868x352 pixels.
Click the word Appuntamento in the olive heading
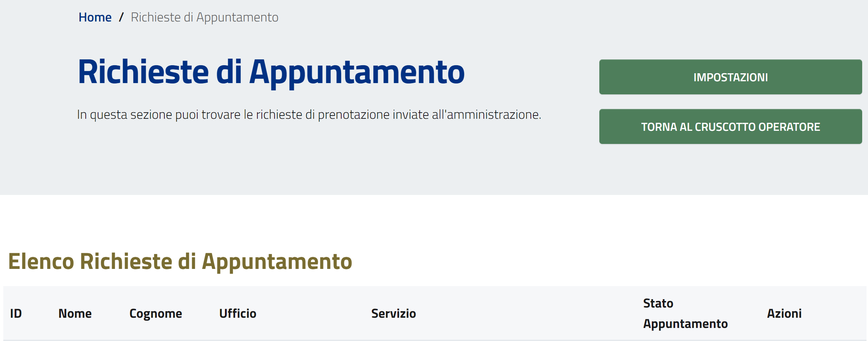tap(277, 262)
